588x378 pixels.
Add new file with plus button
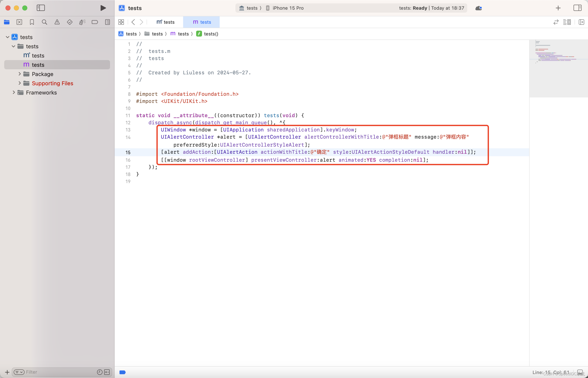[x=7, y=372]
